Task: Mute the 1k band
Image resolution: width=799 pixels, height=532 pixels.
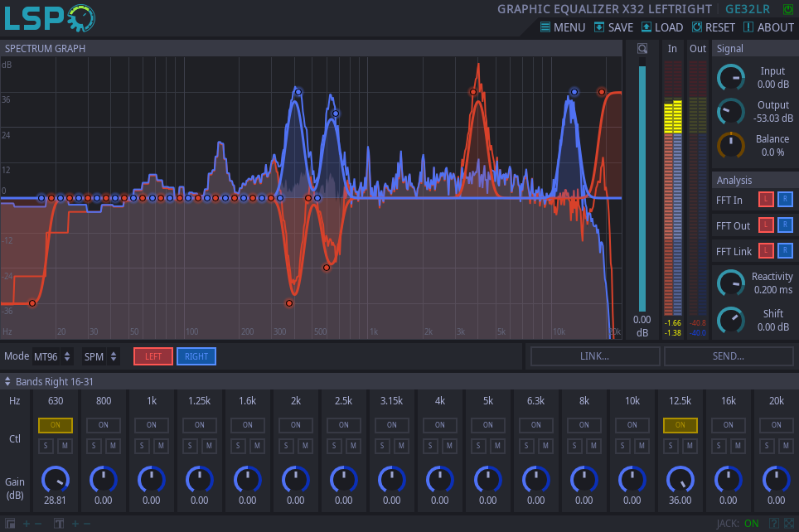Action: tap(161, 446)
